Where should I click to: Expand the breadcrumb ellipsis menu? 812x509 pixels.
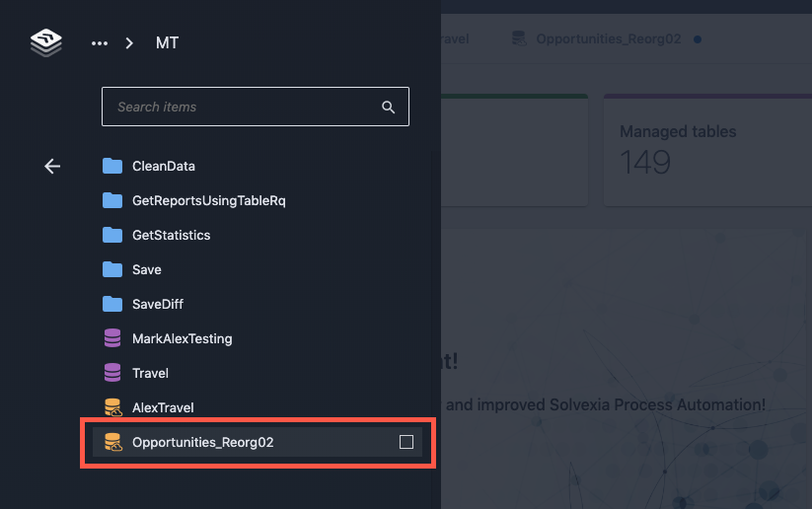pos(100,43)
